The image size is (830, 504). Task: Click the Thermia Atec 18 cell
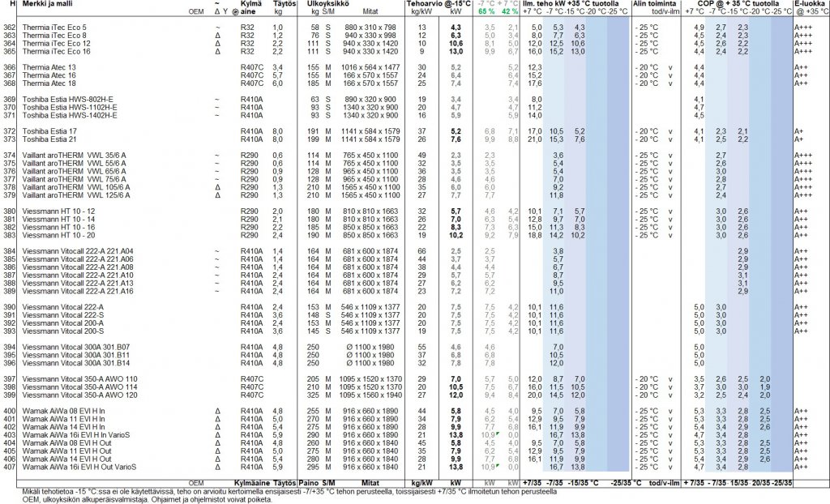[x=49, y=83]
